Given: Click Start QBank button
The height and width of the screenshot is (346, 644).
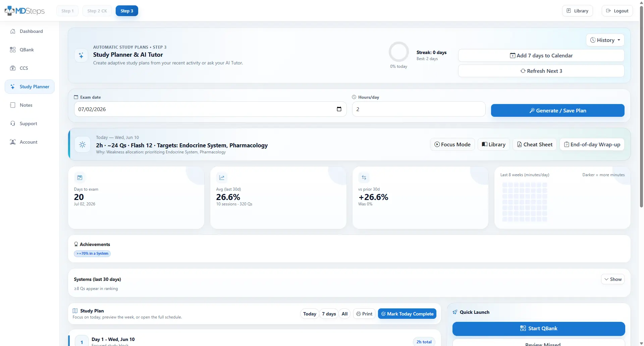Looking at the screenshot, I should click(539, 329).
